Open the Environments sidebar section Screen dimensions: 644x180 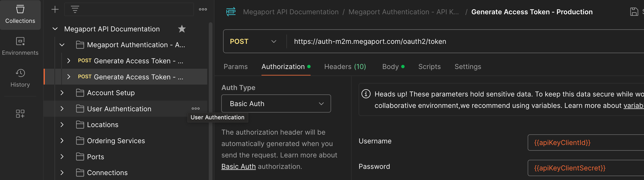pyautogui.click(x=20, y=47)
